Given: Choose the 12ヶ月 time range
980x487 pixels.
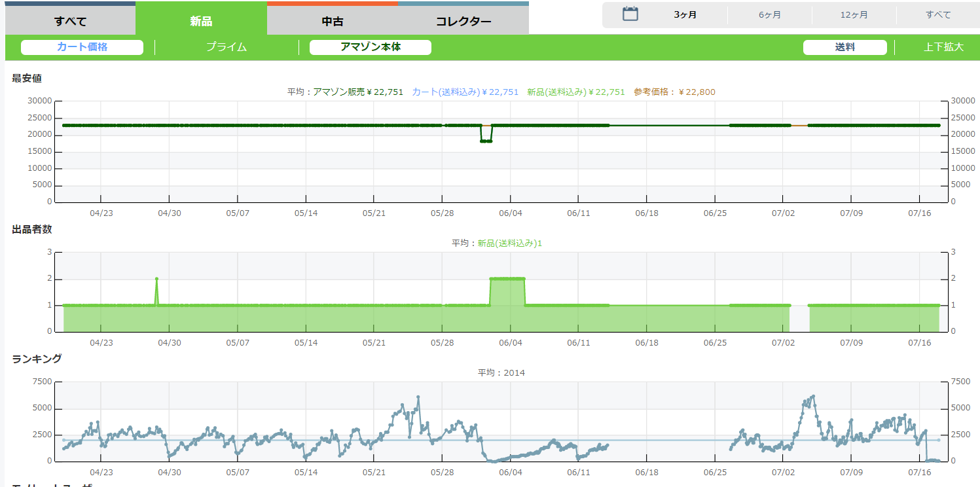Looking at the screenshot, I should pyautogui.click(x=854, y=14).
